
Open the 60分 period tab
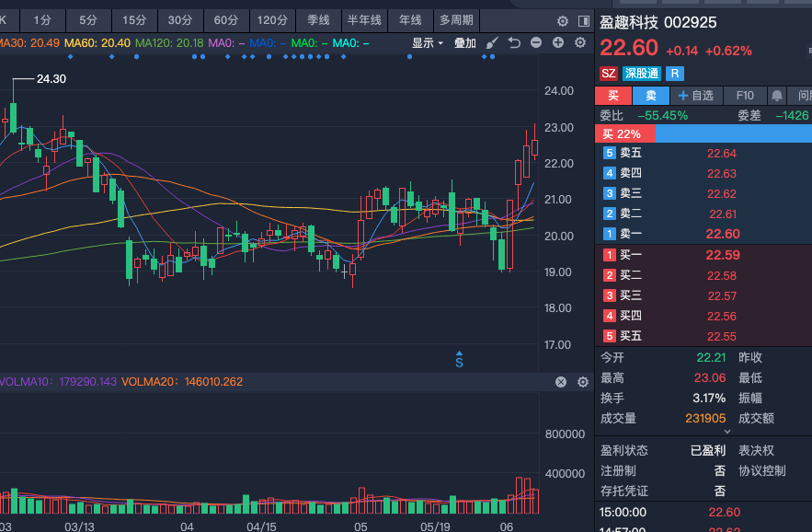[x=226, y=20]
